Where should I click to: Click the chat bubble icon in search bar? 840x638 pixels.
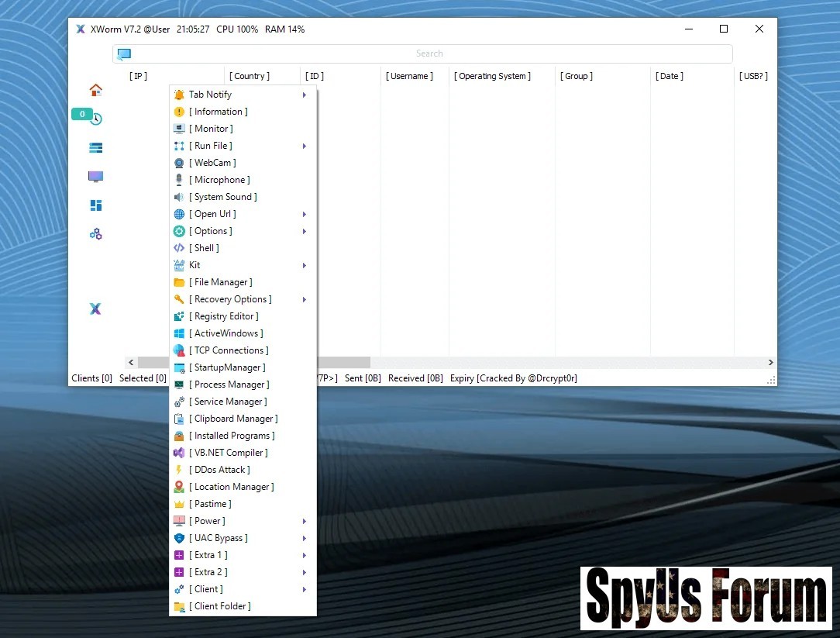pyautogui.click(x=124, y=53)
